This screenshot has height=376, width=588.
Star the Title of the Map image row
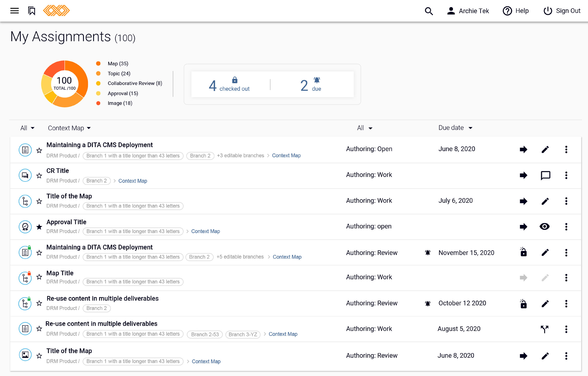coord(39,356)
